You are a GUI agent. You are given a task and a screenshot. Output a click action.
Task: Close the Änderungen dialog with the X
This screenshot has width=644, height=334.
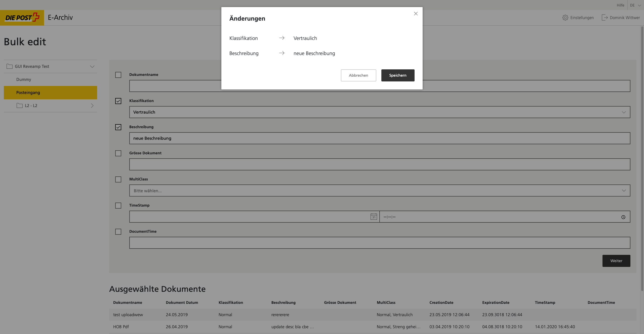tap(416, 14)
